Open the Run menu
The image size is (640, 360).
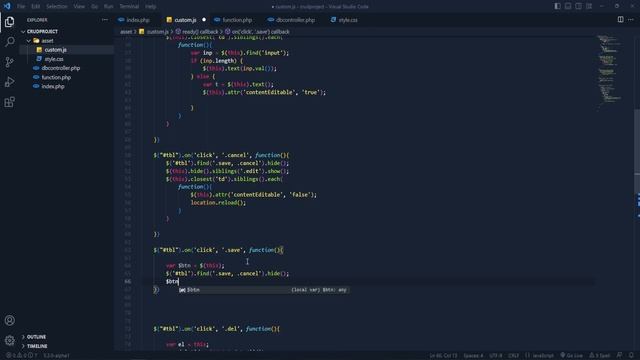[108, 7]
